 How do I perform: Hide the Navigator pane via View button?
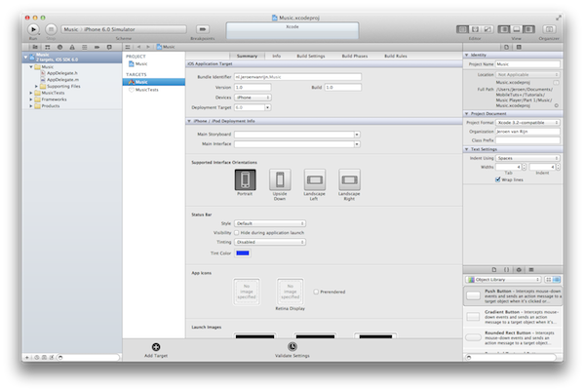click(x=504, y=29)
